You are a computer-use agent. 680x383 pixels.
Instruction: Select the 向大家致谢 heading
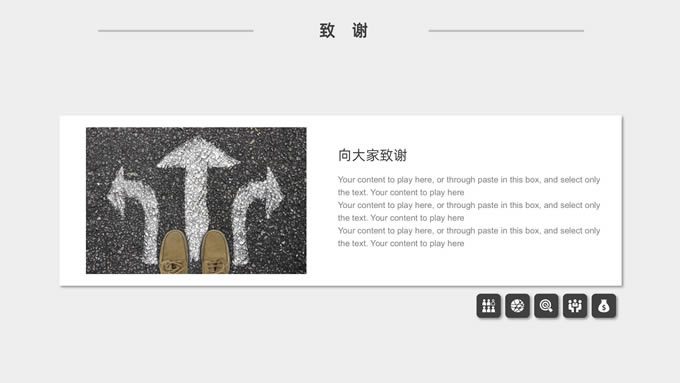(373, 155)
